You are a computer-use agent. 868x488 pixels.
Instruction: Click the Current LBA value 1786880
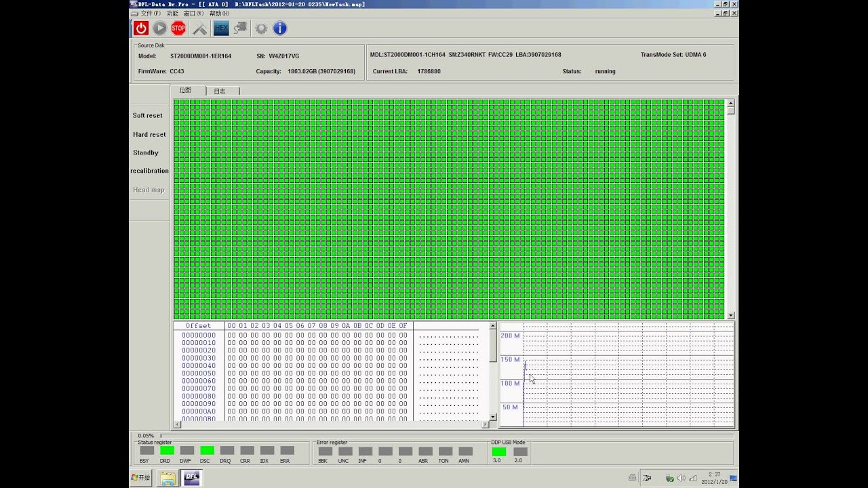[429, 71]
